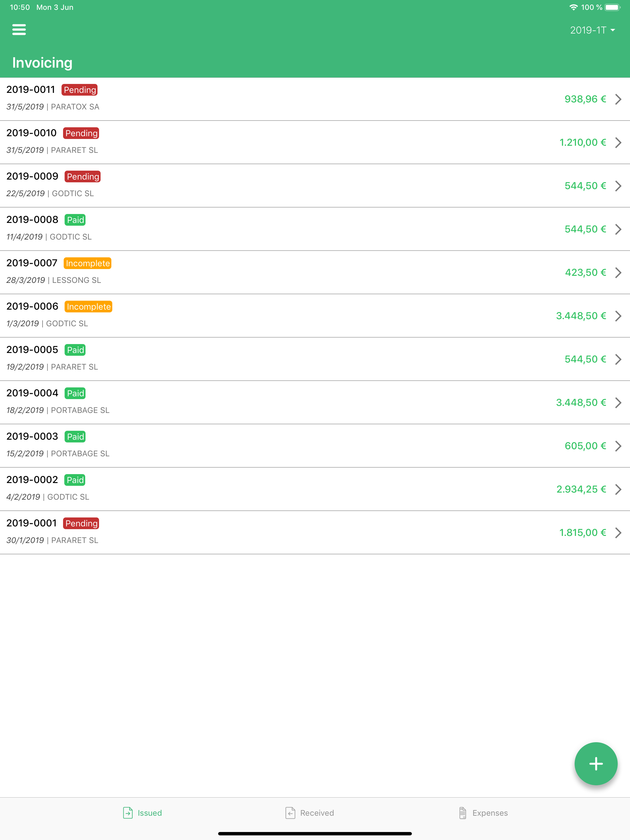
Task: Click the Paid badge on invoice 2019-0008
Action: (x=75, y=220)
